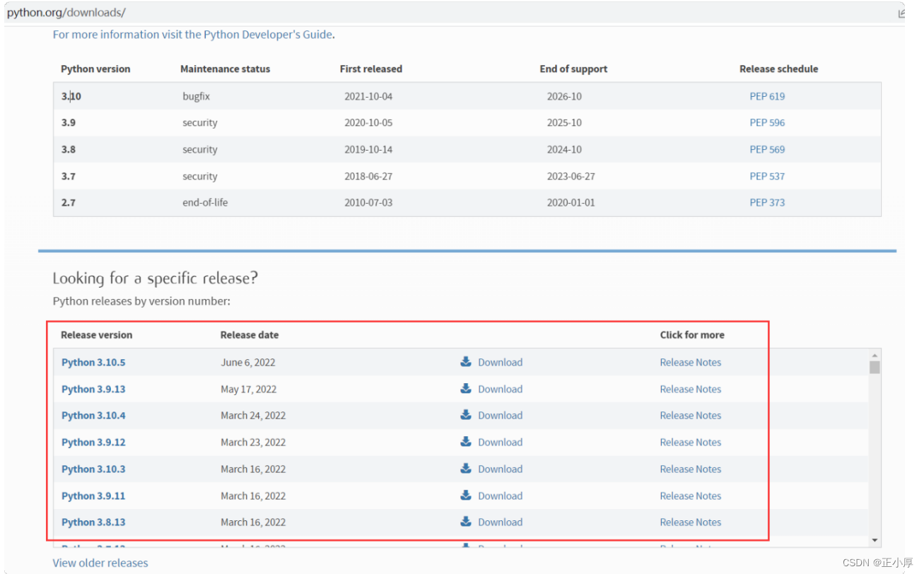Select the 3.8 Python version cell
Viewport: 924px width, 574px height.
click(69, 149)
